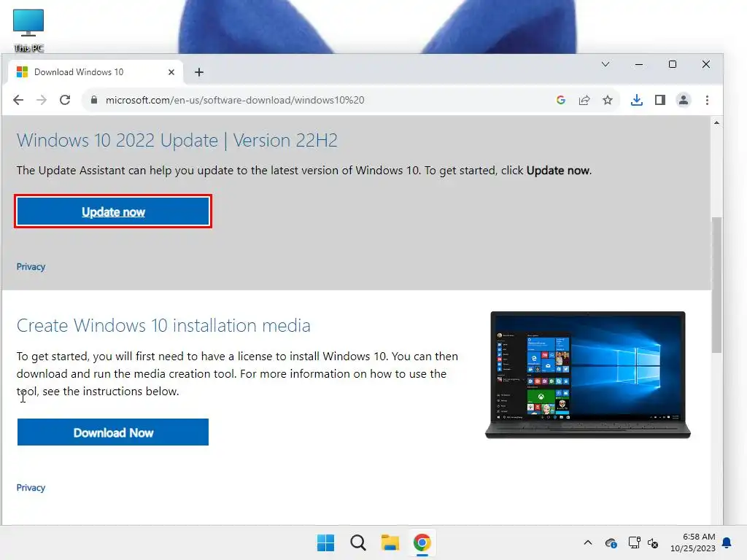
Task: Click the page scrollbar thumb
Action: (x=716, y=285)
